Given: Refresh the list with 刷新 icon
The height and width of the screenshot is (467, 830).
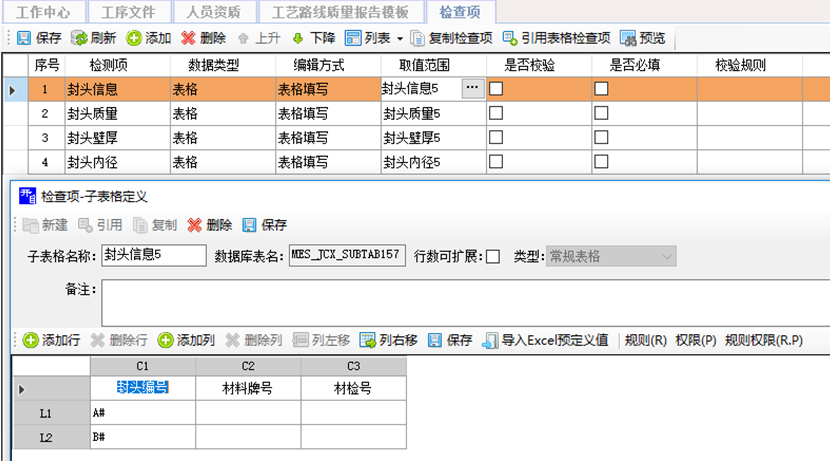Looking at the screenshot, I should [x=79, y=38].
